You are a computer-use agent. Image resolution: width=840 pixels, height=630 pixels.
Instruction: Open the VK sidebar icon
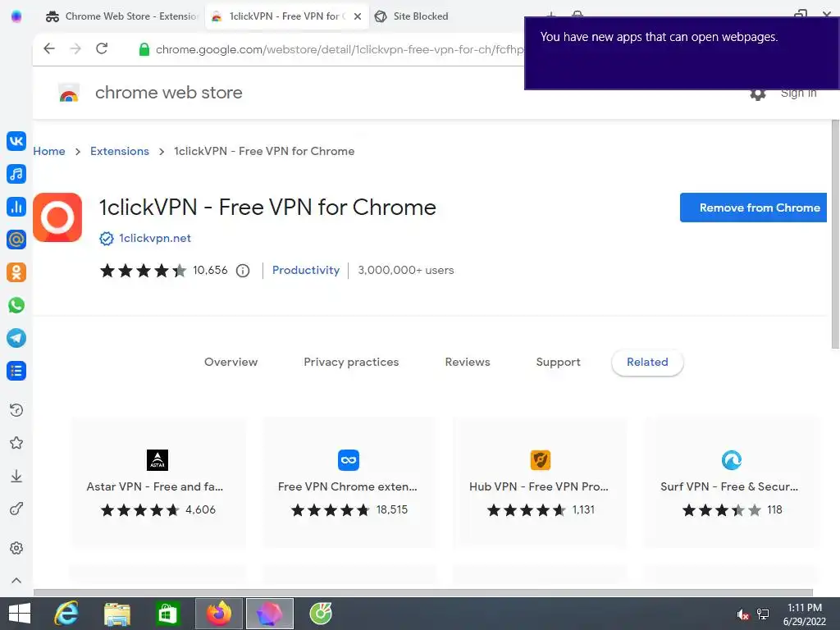click(x=16, y=141)
